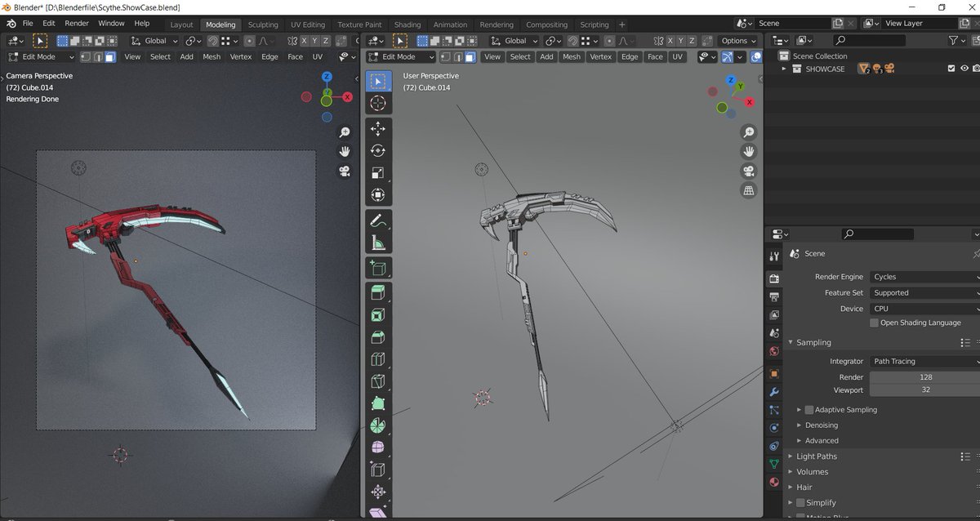Screen dimensions: 980x521
Task: Open Modifier properties wrench icon
Action: click(x=774, y=392)
